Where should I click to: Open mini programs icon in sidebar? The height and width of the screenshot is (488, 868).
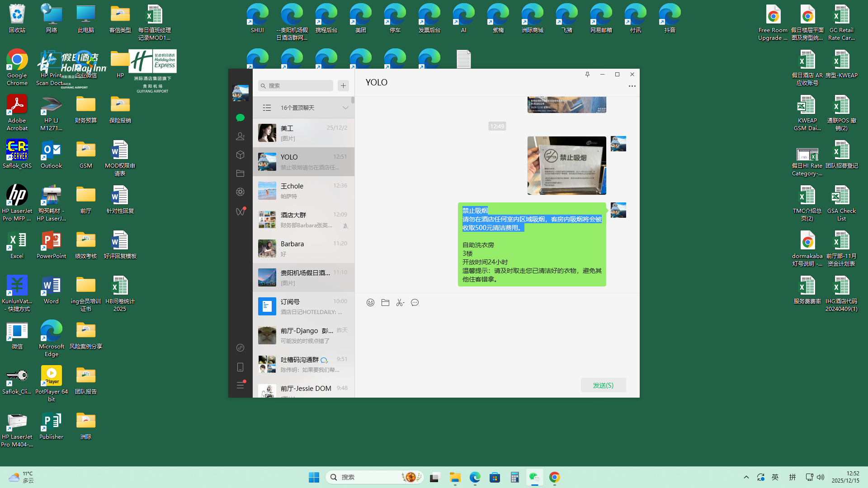coord(240,347)
